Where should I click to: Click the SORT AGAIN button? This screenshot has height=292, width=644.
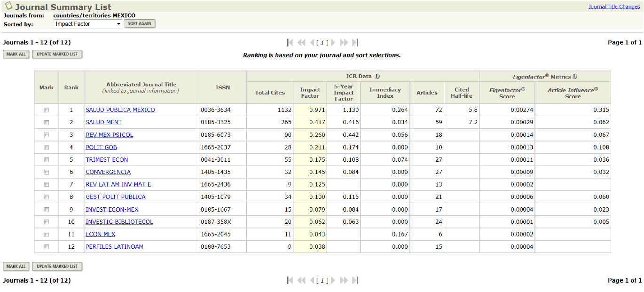tap(140, 24)
